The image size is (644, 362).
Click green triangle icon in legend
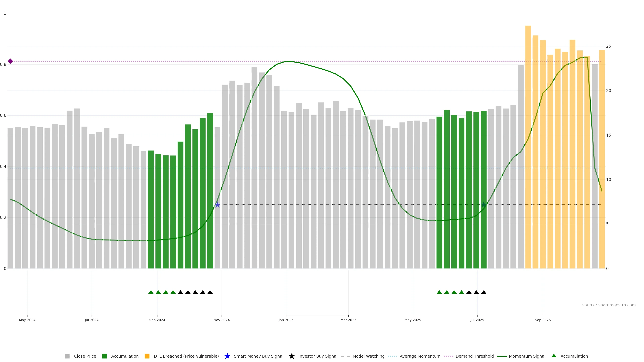(554, 356)
